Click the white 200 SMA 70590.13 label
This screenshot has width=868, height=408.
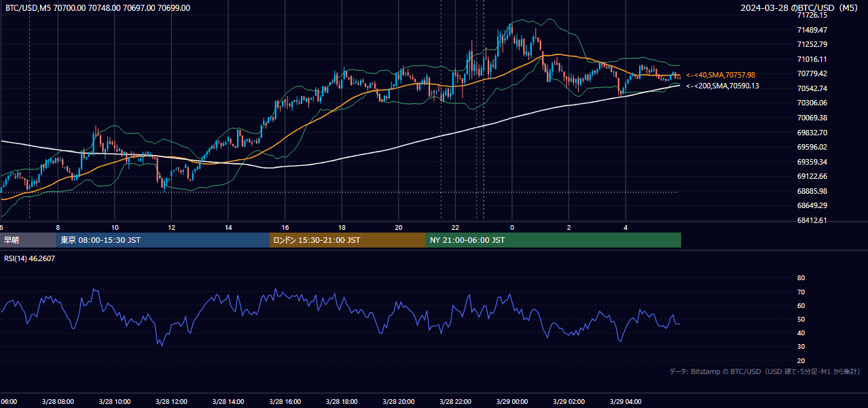[x=722, y=86]
